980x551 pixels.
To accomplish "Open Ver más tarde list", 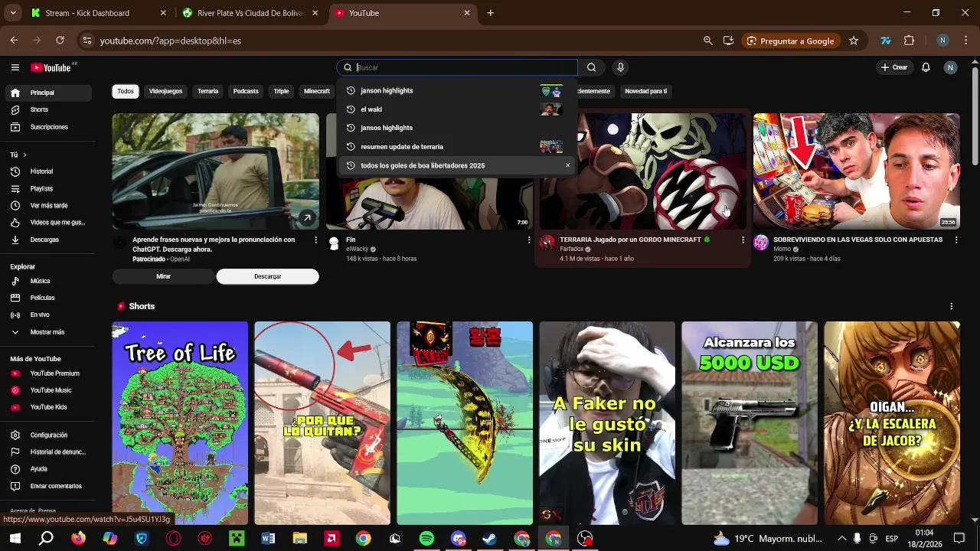I will click(x=50, y=206).
